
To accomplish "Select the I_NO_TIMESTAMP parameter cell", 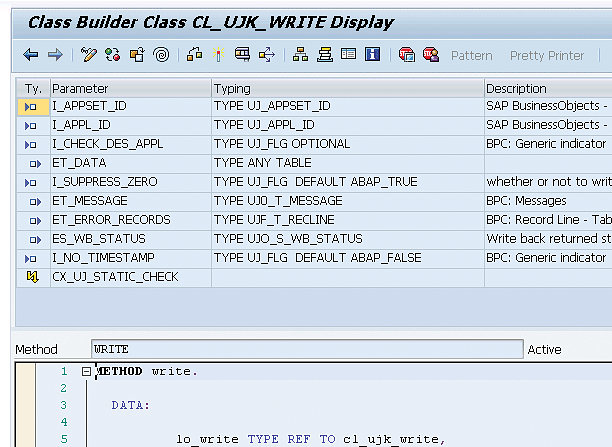I will [x=131, y=258].
